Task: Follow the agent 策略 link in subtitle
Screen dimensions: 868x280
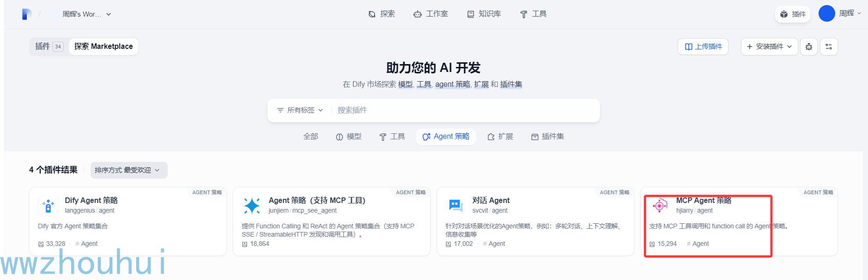Action: [x=453, y=84]
